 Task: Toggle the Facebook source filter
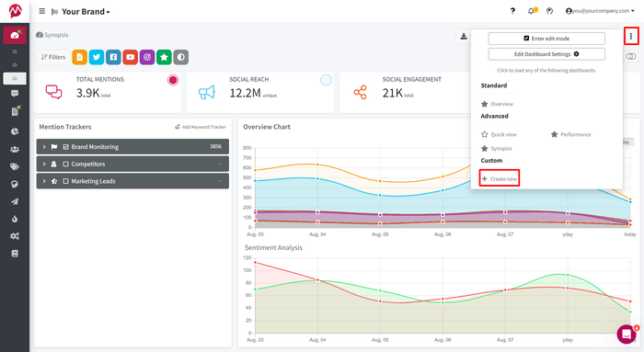(x=113, y=57)
